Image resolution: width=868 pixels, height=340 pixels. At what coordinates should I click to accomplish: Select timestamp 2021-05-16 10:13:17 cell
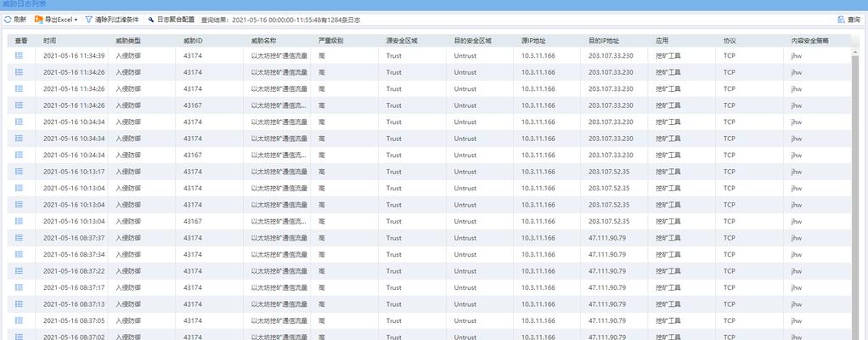[74, 172]
